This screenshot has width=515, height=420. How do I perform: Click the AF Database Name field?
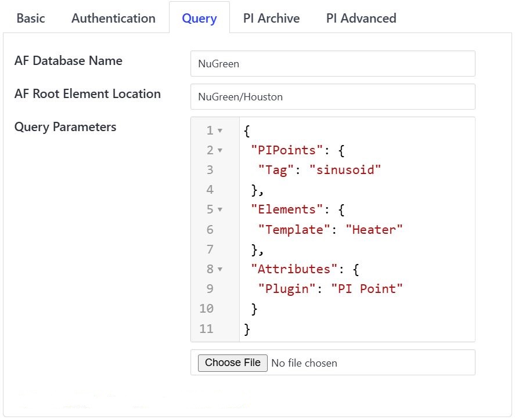[x=332, y=64]
